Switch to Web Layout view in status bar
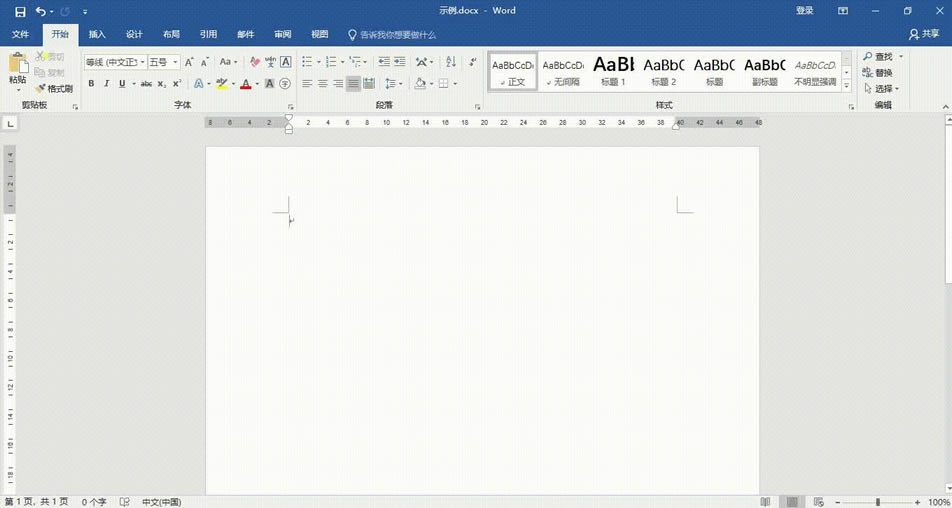 click(x=818, y=502)
